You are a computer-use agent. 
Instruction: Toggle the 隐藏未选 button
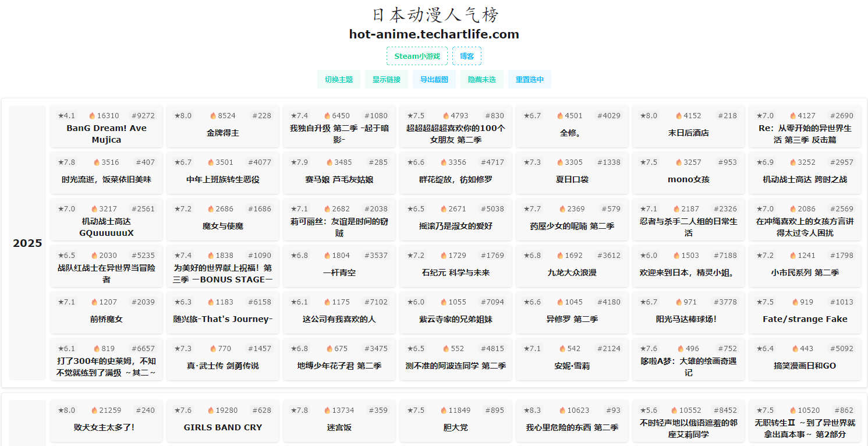[x=482, y=79]
